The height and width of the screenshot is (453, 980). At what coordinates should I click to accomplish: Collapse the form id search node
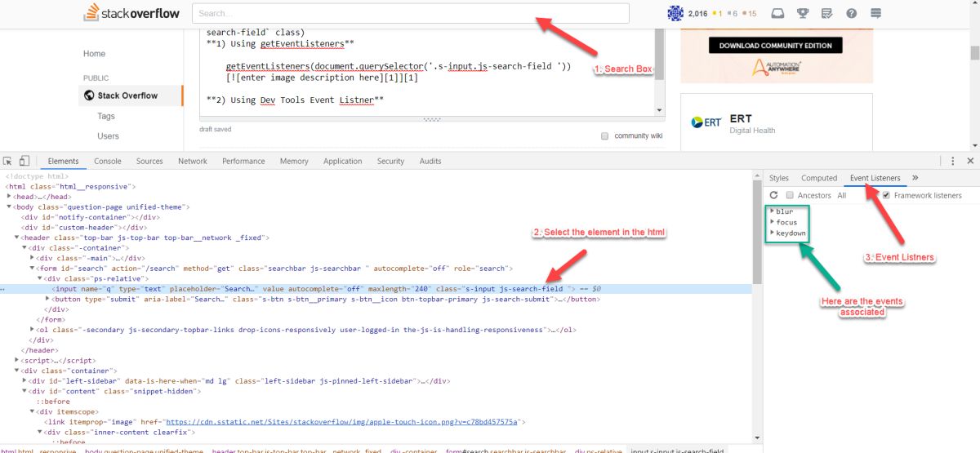pyautogui.click(x=33, y=268)
